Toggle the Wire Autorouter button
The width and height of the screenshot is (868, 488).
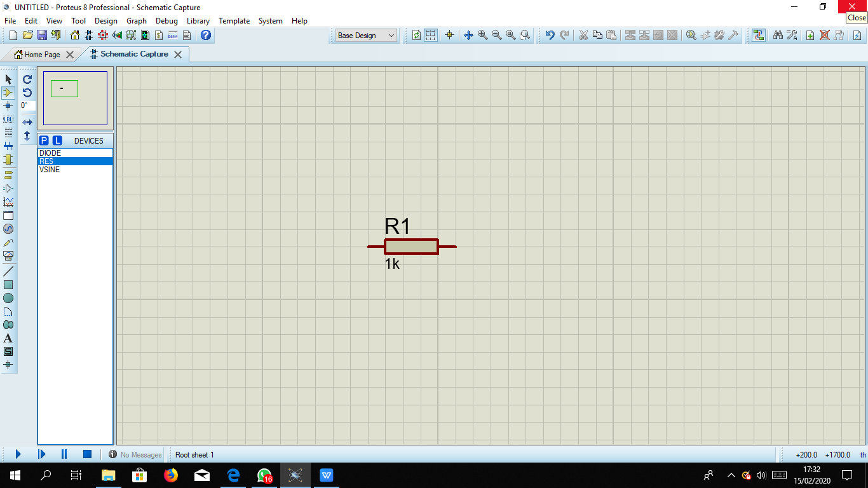(x=758, y=36)
